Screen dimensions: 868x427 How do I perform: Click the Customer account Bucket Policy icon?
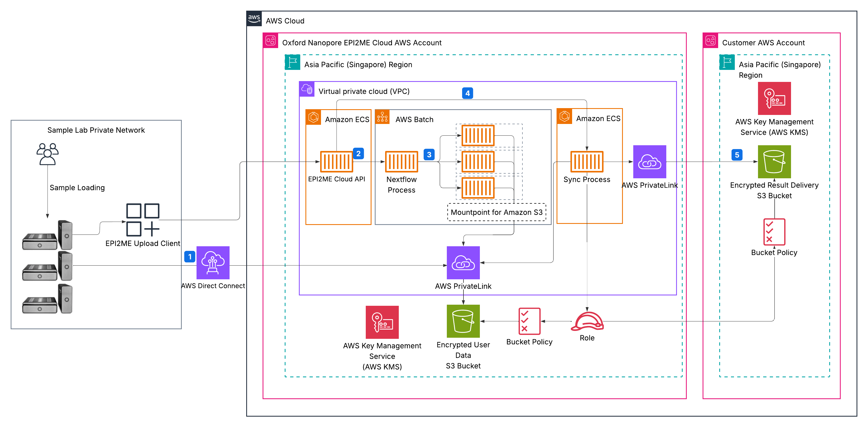(774, 232)
